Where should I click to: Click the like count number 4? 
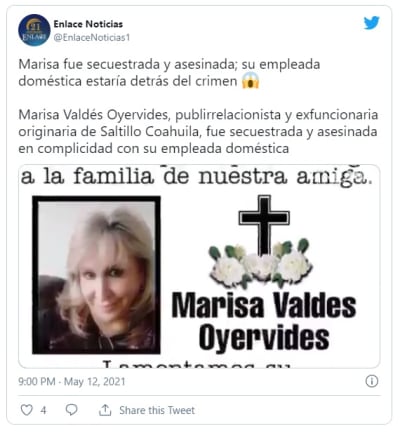[43, 410]
